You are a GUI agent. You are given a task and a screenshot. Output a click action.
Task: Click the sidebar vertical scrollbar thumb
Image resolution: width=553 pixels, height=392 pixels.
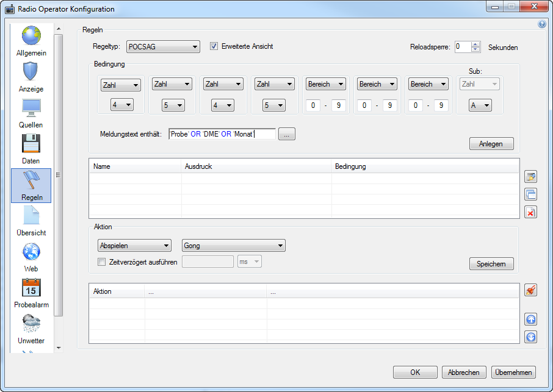coord(59,175)
